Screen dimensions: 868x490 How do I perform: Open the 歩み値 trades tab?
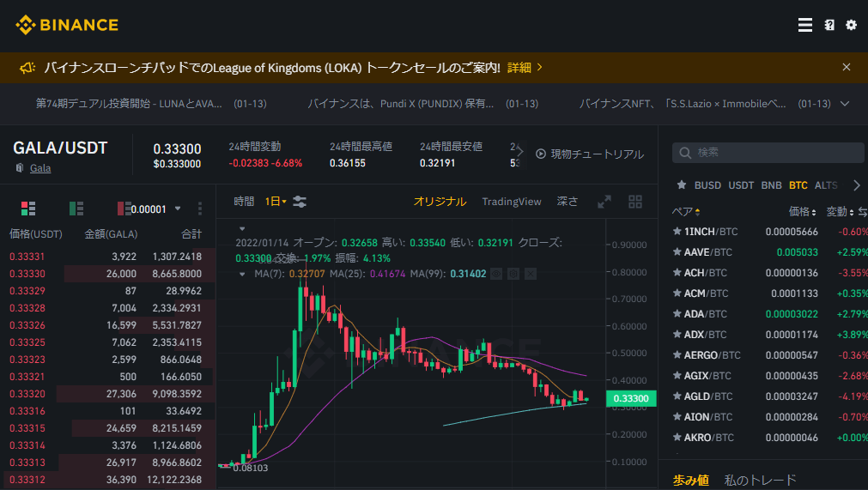(x=691, y=480)
